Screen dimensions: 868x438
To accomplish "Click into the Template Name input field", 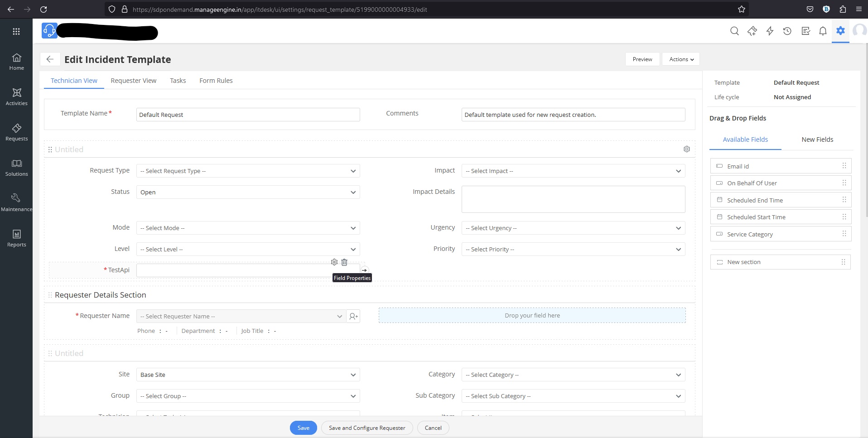I will coord(248,115).
